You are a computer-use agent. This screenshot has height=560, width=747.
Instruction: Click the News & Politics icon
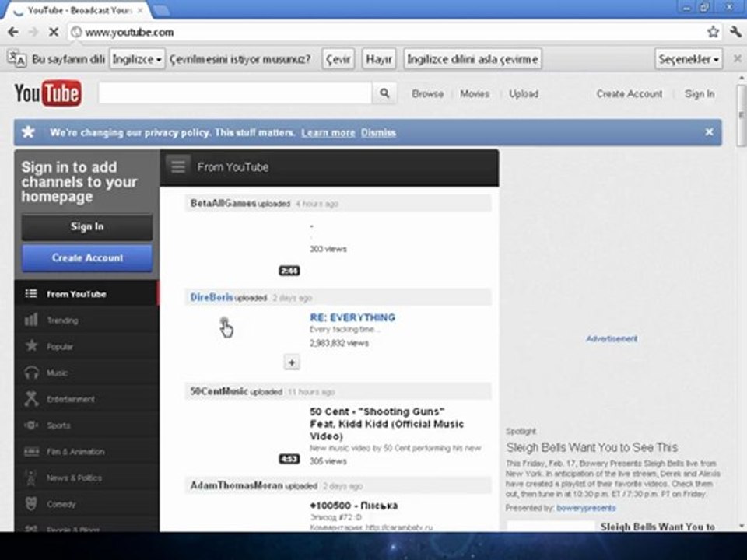[31, 477]
